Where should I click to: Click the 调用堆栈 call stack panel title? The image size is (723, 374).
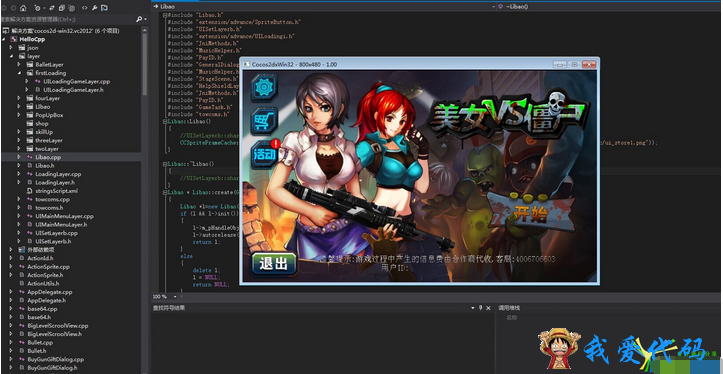coord(509,308)
